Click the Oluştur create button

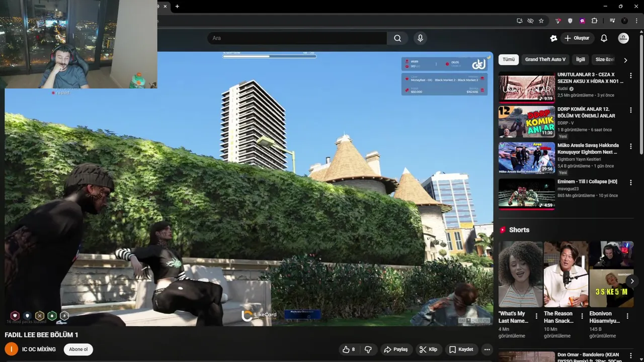click(x=577, y=38)
